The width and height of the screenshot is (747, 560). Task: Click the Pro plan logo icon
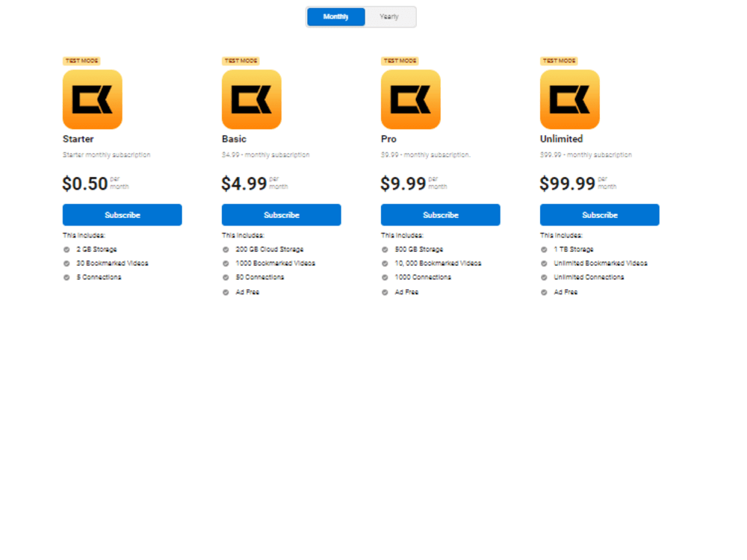[x=411, y=99]
